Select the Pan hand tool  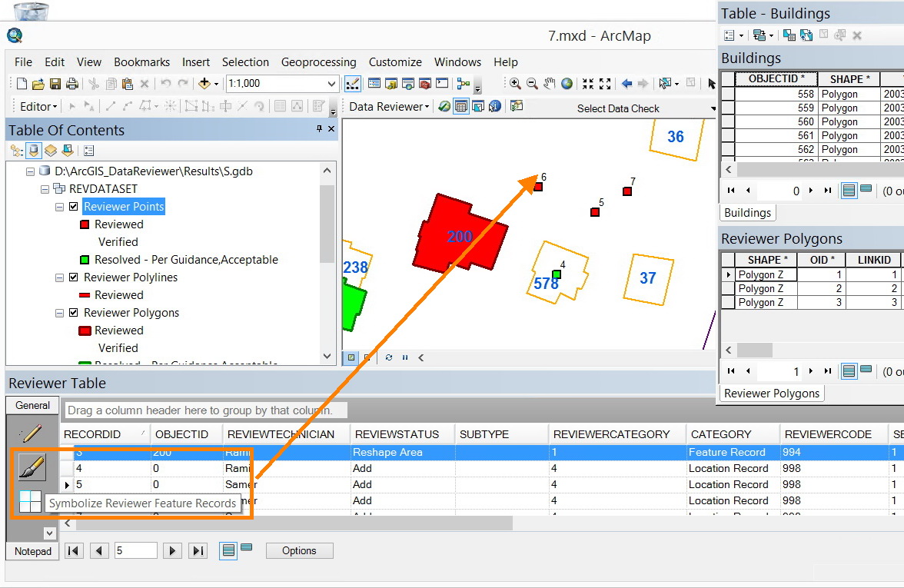click(x=550, y=84)
